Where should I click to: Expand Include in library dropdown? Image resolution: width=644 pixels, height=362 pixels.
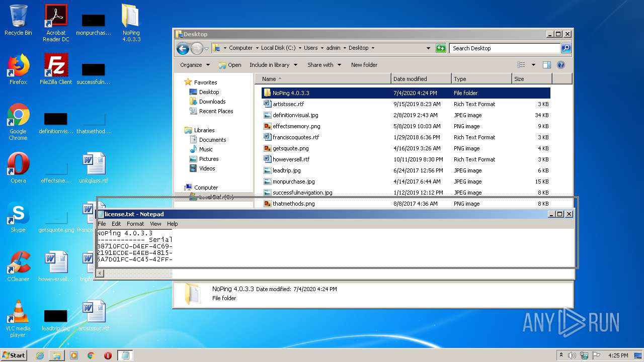click(x=273, y=65)
